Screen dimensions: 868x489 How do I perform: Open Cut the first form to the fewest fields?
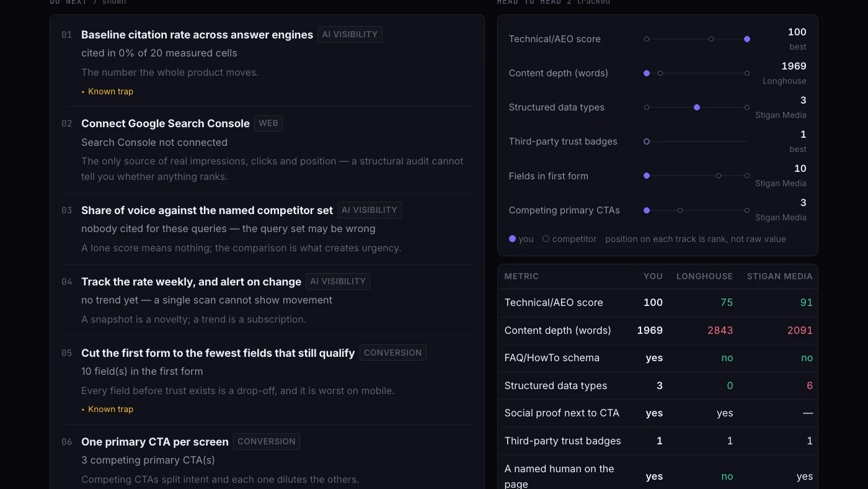pyautogui.click(x=218, y=353)
